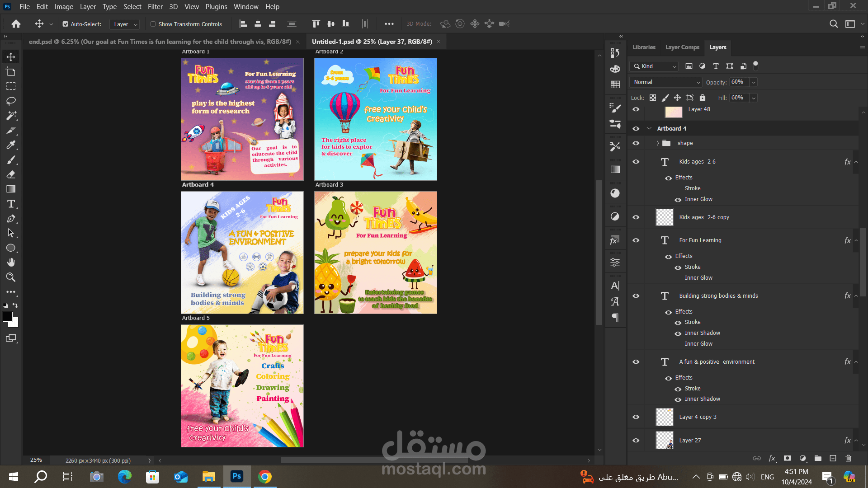
Task: Open the blend mode Normal dropdown
Action: [x=666, y=82]
